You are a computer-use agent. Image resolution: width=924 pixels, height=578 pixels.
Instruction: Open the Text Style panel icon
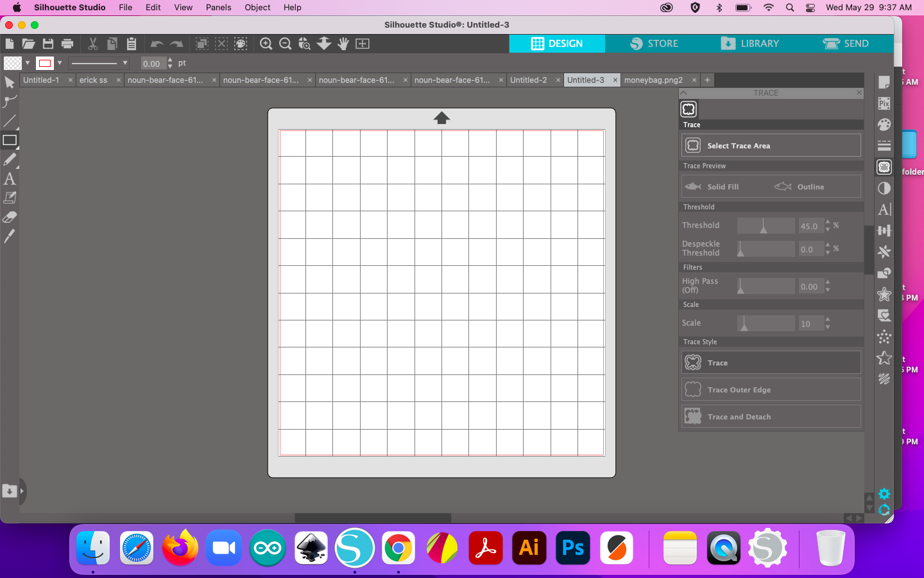pyautogui.click(x=884, y=209)
